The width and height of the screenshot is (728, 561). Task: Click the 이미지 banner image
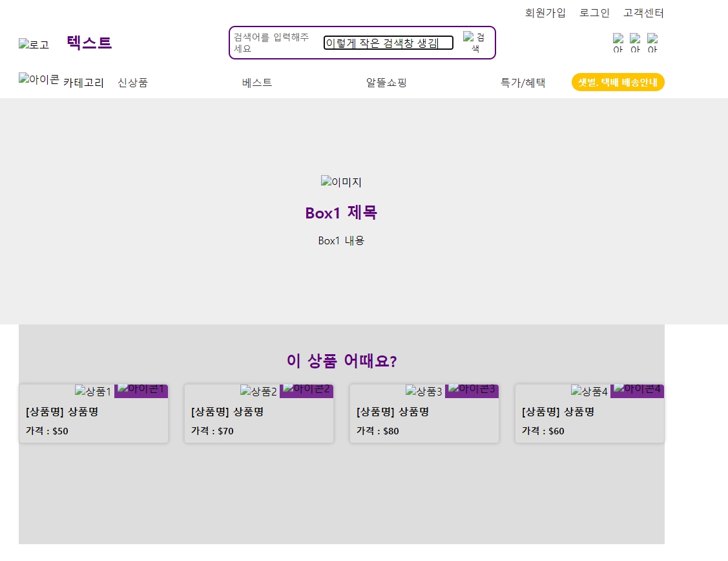click(341, 182)
